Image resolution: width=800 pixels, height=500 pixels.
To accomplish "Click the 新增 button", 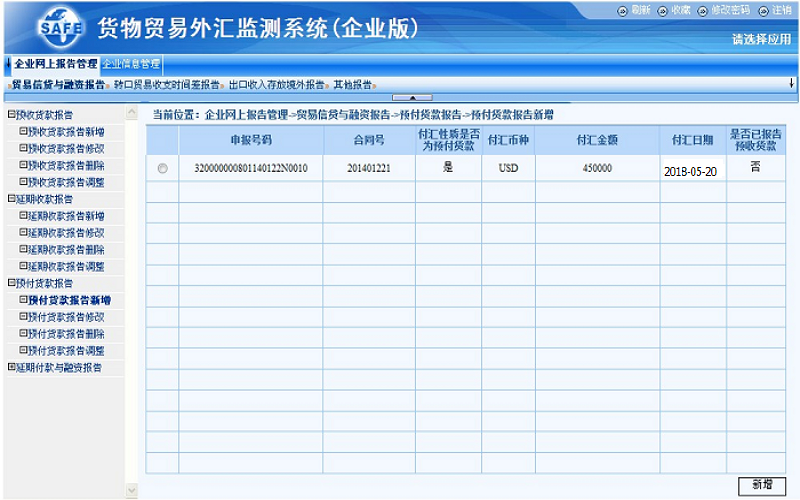I will pos(761,484).
